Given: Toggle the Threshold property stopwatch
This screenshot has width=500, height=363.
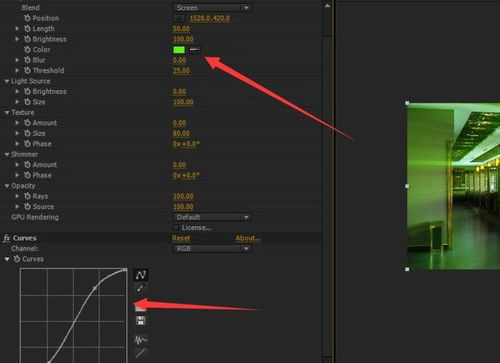Looking at the screenshot, I should click(27, 70).
